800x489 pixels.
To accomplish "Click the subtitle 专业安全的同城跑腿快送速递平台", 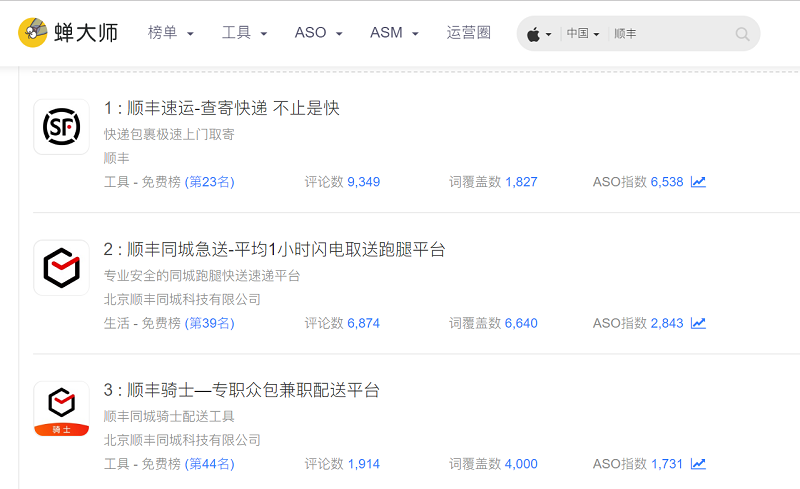I will click(202, 276).
